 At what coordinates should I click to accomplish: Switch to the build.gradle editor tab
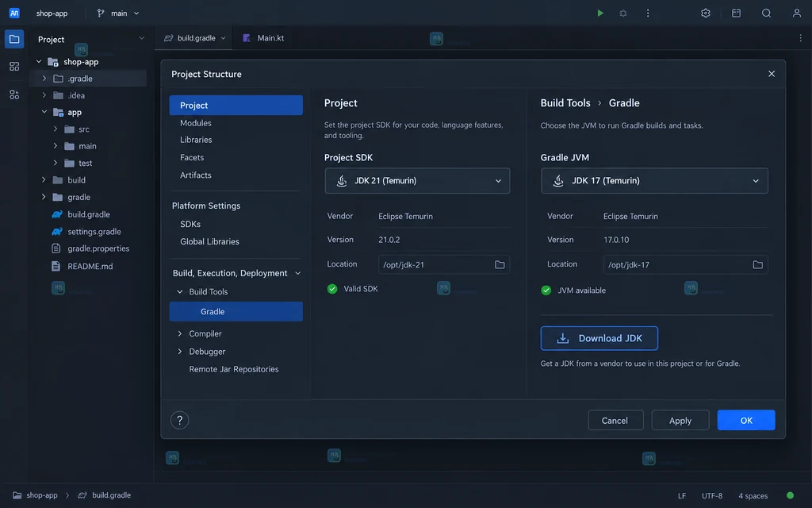pyautogui.click(x=194, y=38)
